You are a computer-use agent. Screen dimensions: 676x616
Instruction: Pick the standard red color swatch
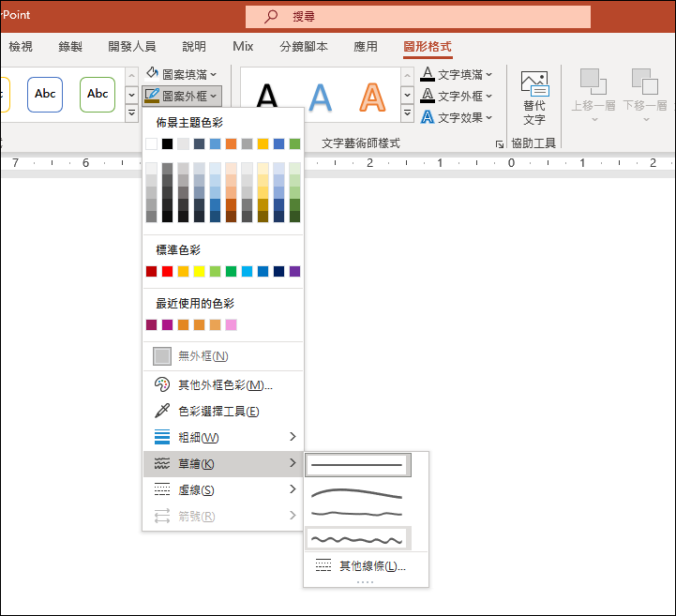(x=167, y=272)
